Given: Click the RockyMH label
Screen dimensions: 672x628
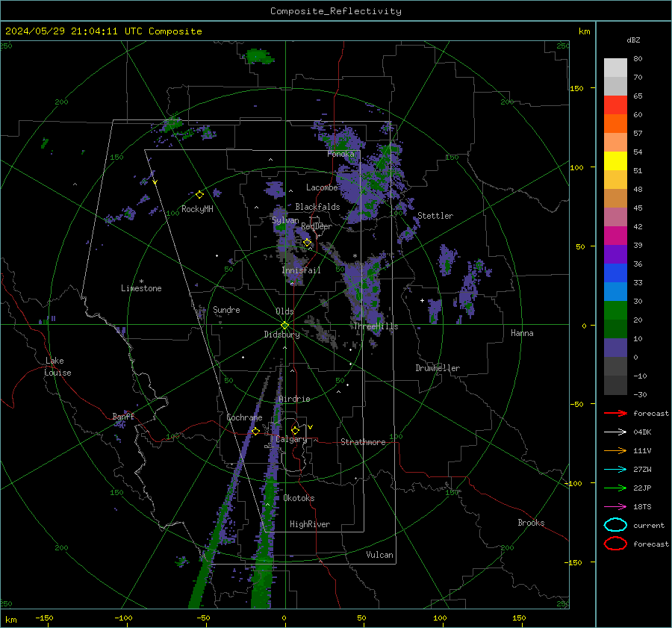Looking at the screenshot, I should point(197,209).
